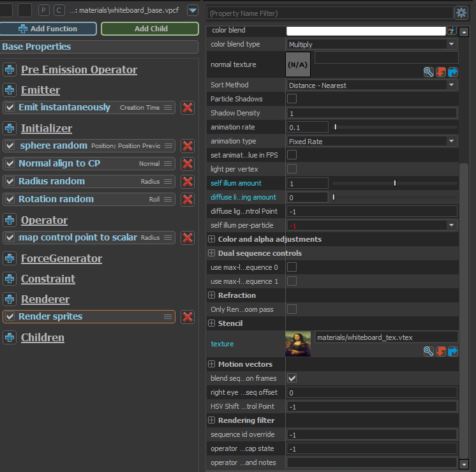
Task: Click red arrow icon for normal texture
Action: pos(440,72)
